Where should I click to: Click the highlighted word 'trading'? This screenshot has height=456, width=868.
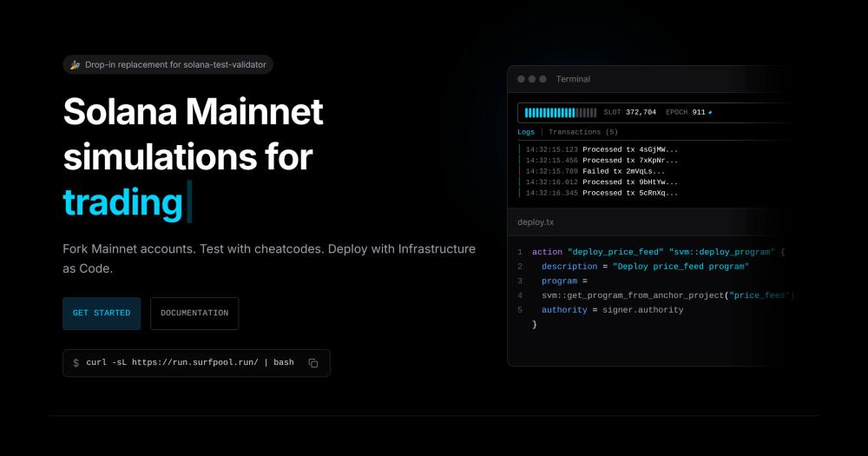point(123,202)
